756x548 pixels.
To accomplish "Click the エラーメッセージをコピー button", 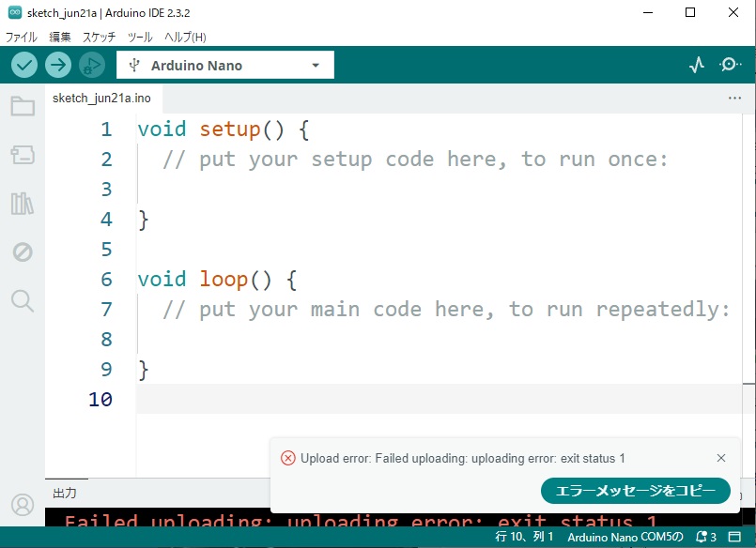I will coord(636,491).
